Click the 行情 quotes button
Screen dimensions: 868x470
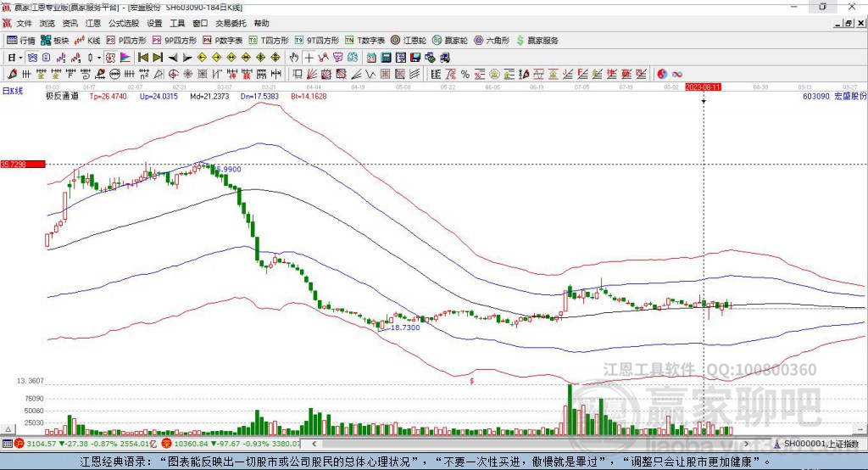coord(21,41)
